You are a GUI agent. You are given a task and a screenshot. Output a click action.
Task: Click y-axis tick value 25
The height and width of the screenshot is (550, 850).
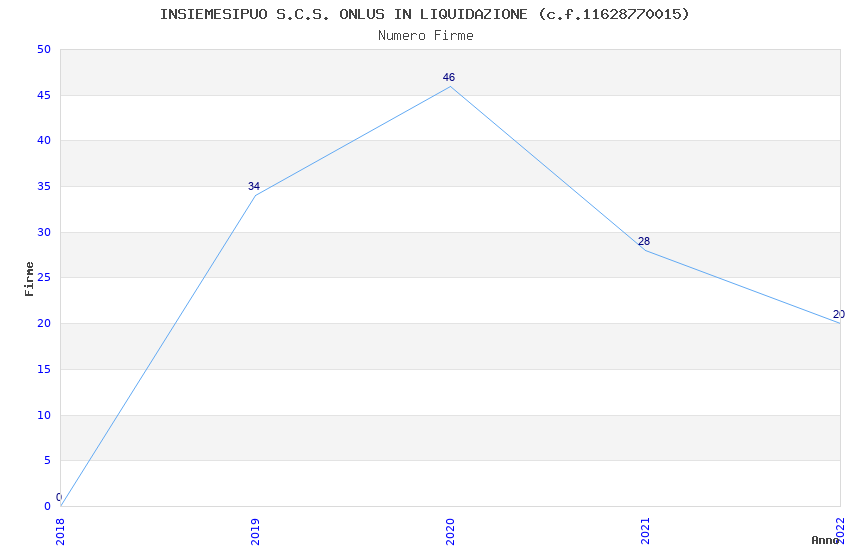pos(44,277)
